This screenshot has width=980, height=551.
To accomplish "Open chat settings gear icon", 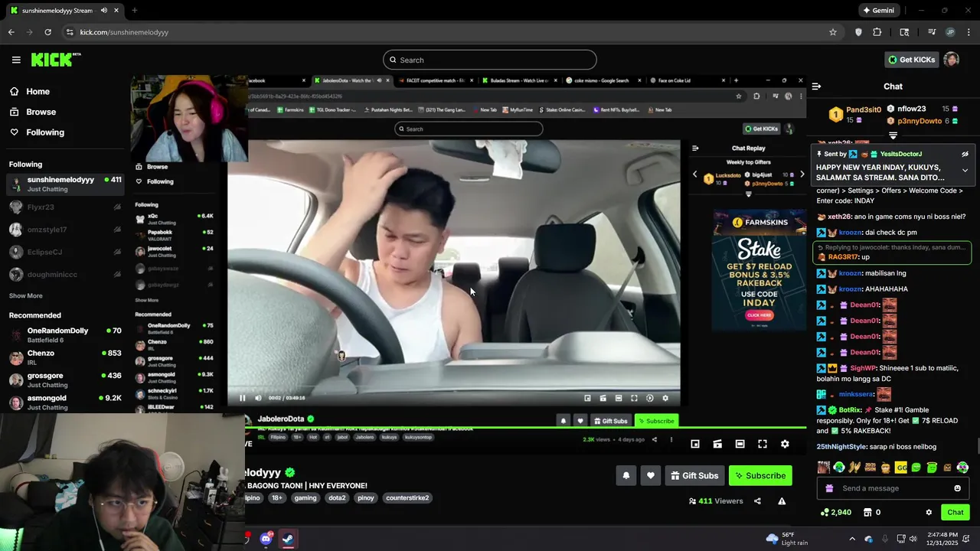I will 929,512.
